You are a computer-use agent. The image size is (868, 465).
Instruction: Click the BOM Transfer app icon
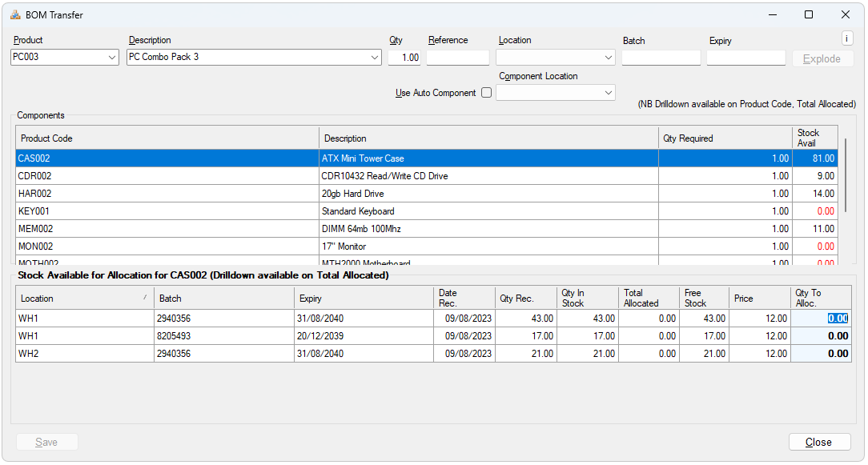click(x=15, y=14)
